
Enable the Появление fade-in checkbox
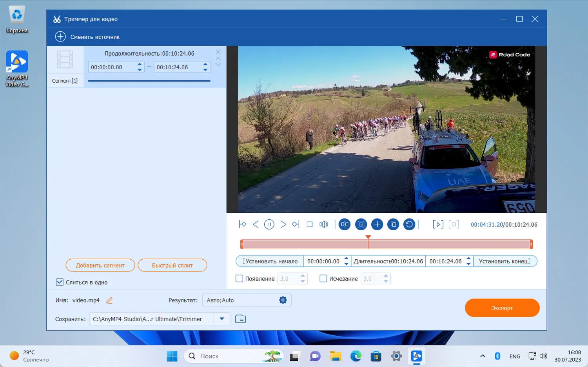239,278
